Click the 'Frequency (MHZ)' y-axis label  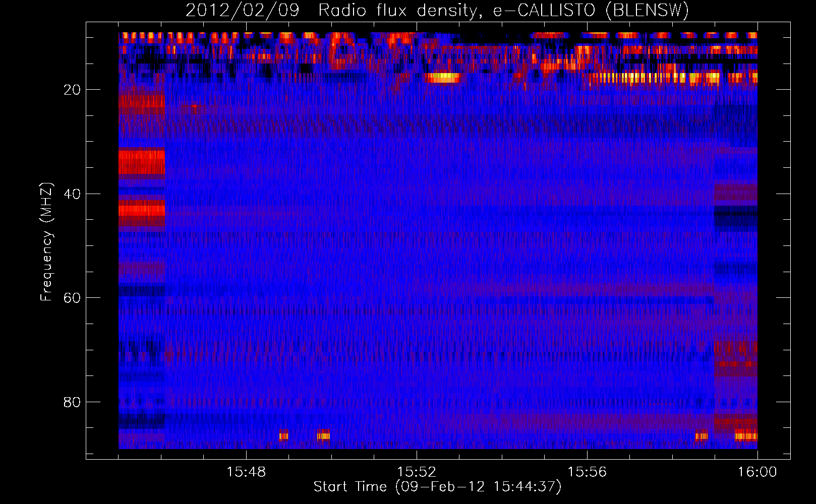tap(46, 242)
